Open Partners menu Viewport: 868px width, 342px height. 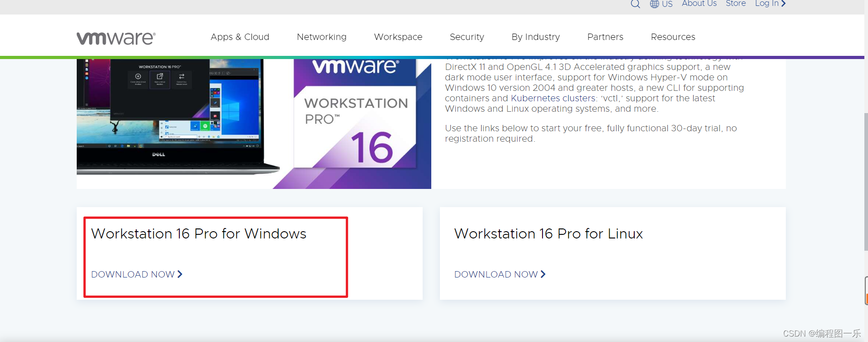click(605, 37)
